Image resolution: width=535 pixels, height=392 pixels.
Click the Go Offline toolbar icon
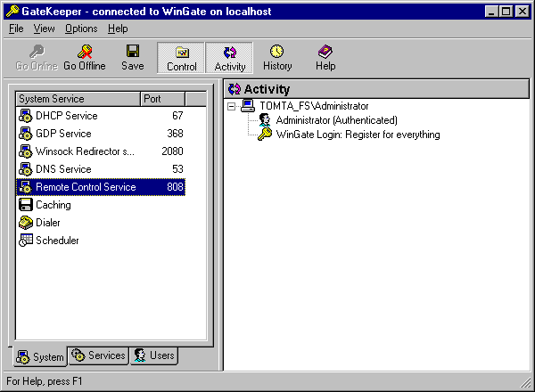85,51
